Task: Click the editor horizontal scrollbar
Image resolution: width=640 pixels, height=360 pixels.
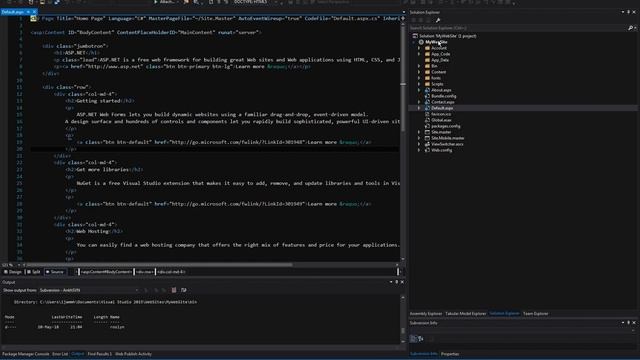Action: (159, 265)
